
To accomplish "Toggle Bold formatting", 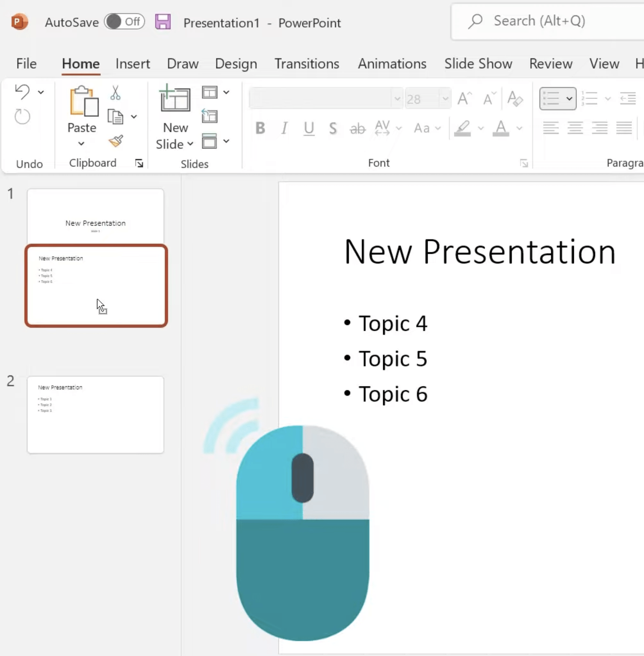I will coord(260,128).
